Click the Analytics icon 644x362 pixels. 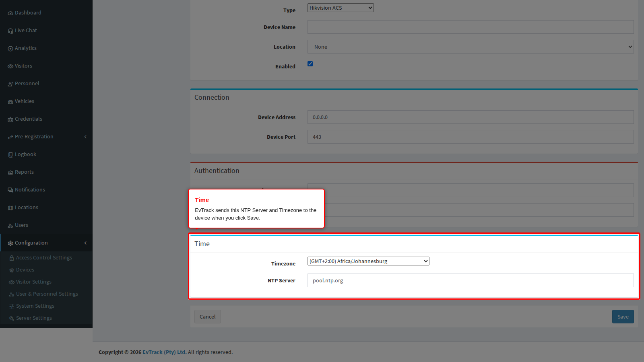10,49
